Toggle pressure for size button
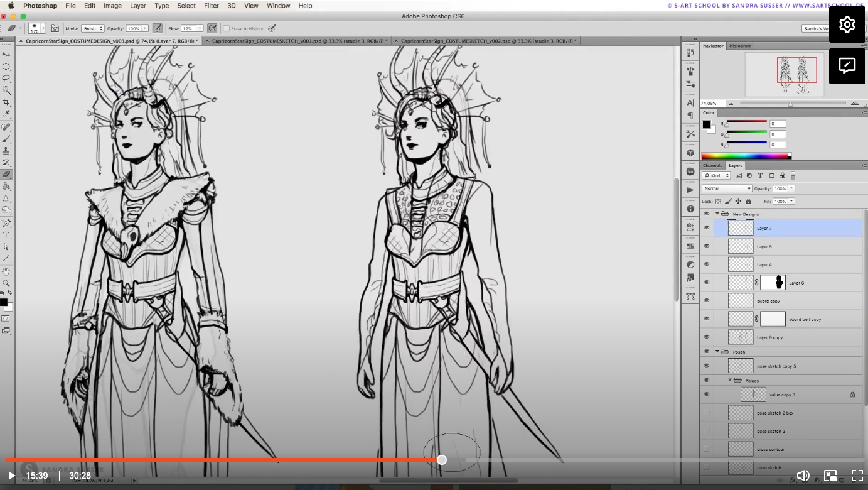This screenshot has width=868, height=490. click(x=272, y=28)
